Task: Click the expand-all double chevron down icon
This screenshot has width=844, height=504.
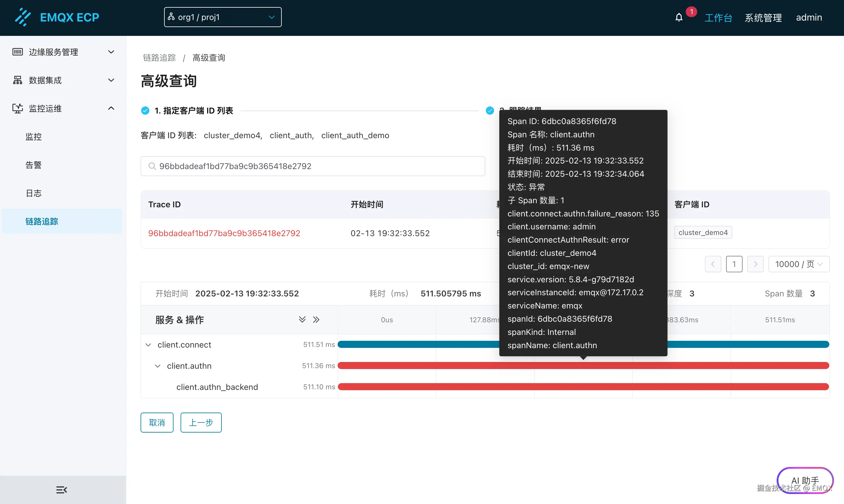Action: (x=302, y=320)
